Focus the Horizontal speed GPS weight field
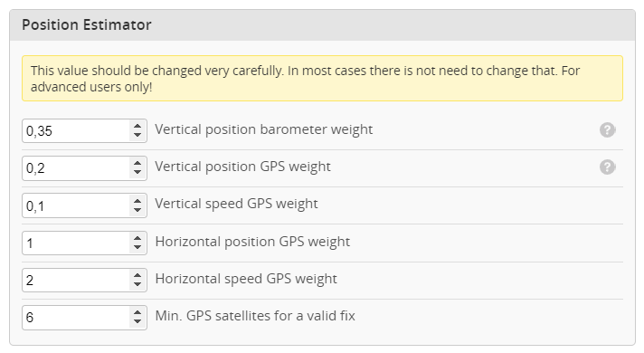644x353 pixels. (76, 280)
